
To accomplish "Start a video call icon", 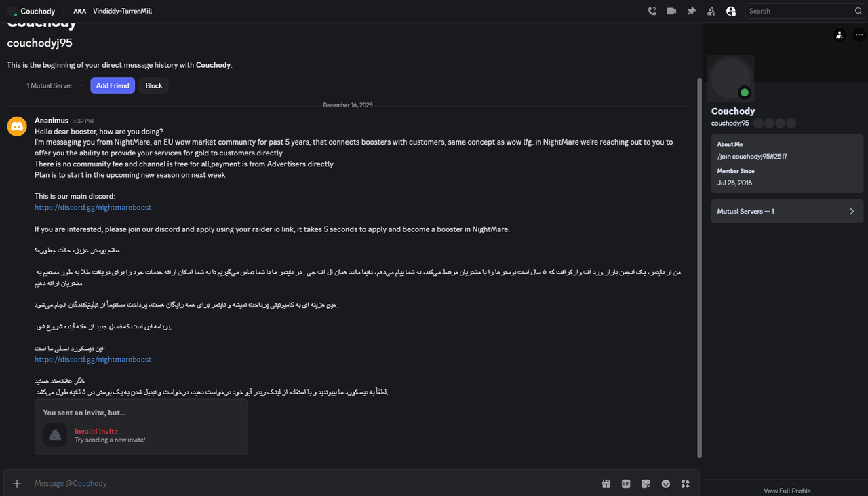I will (671, 11).
